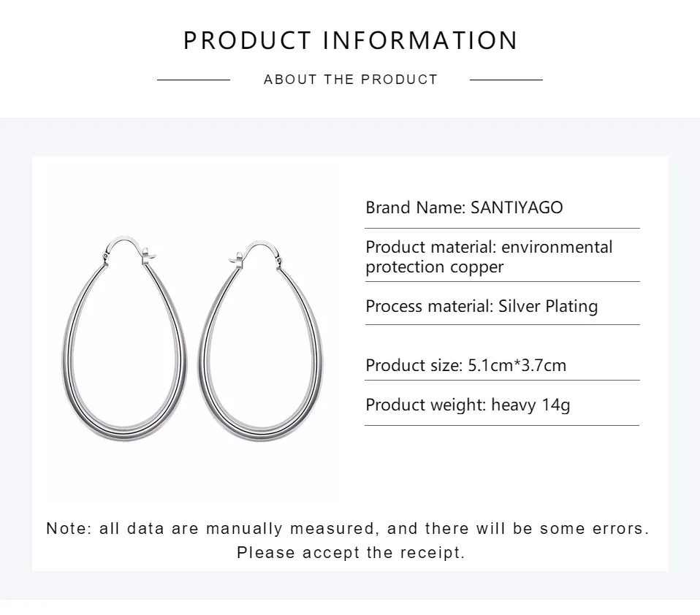This screenshot has height=615, width=700.
Task: Click 'Please accept the receipt' text
Action: [351, 552]
